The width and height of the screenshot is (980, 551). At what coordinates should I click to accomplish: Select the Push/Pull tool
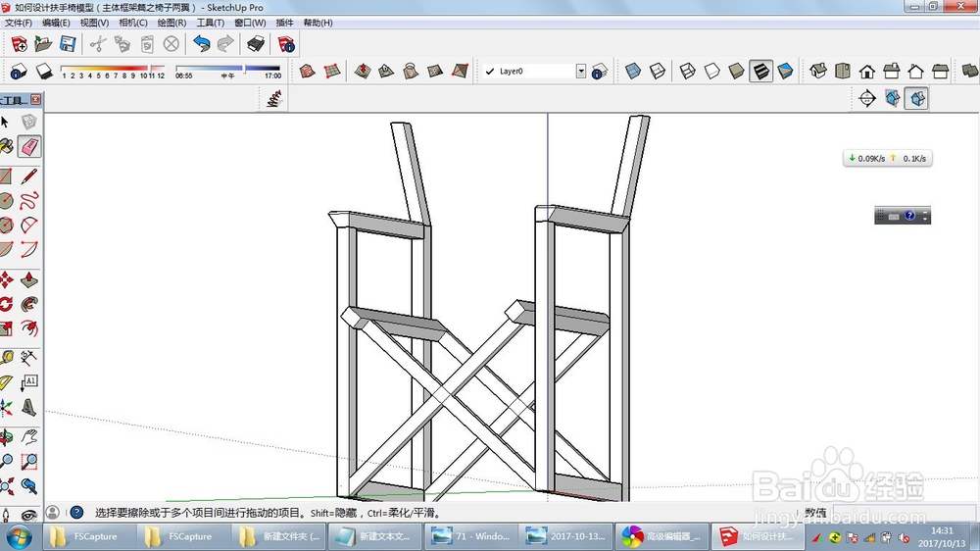point(28,280)
